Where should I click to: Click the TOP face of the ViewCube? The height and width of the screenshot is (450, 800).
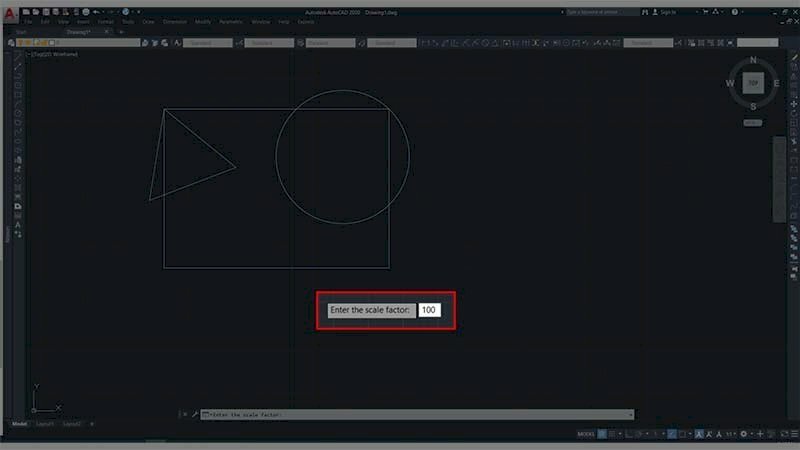(752, 84)
